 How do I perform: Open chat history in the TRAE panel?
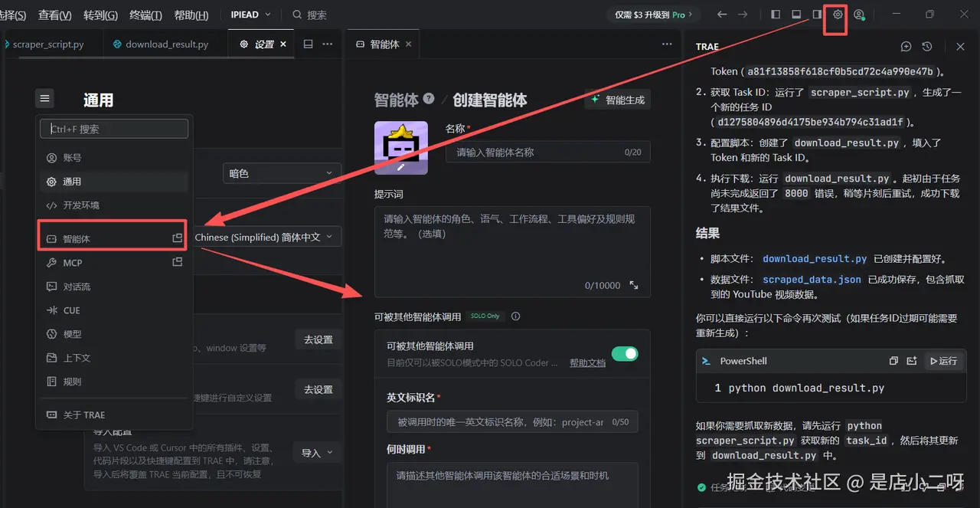pyautogui.click(x=927, y=47)
